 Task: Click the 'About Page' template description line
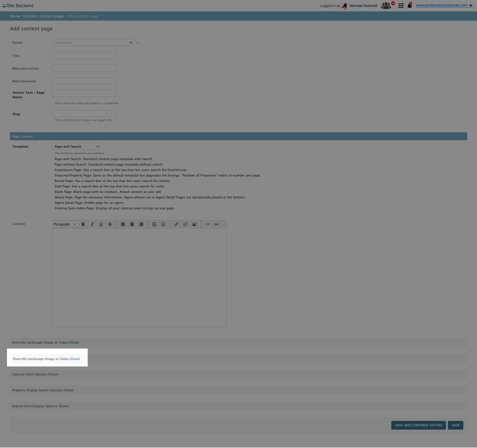coord(150,197)
